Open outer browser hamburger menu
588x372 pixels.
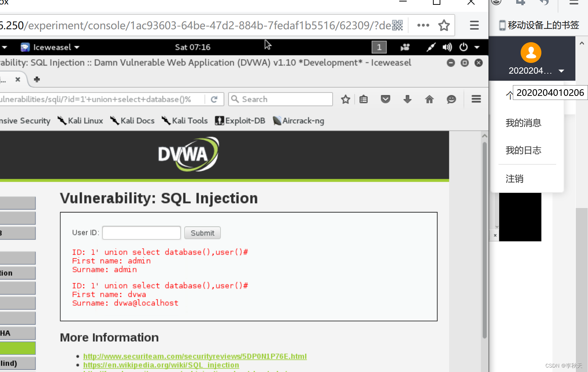(x=474, y=25)
